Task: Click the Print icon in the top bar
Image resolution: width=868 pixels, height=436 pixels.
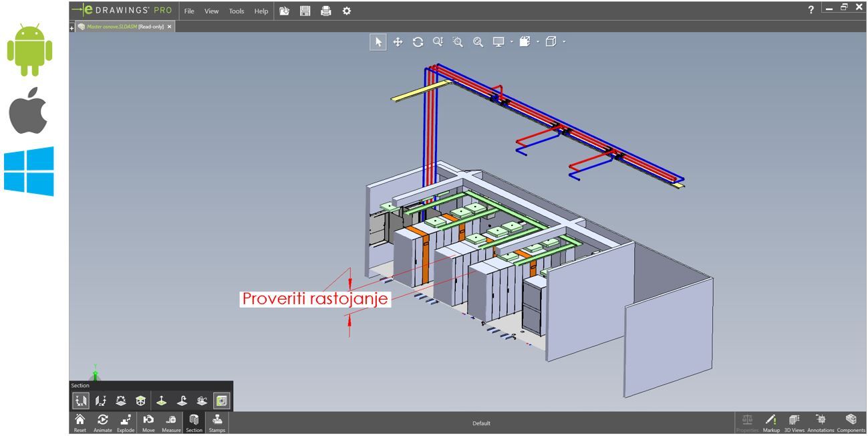Action: click(x=325, y=11)
